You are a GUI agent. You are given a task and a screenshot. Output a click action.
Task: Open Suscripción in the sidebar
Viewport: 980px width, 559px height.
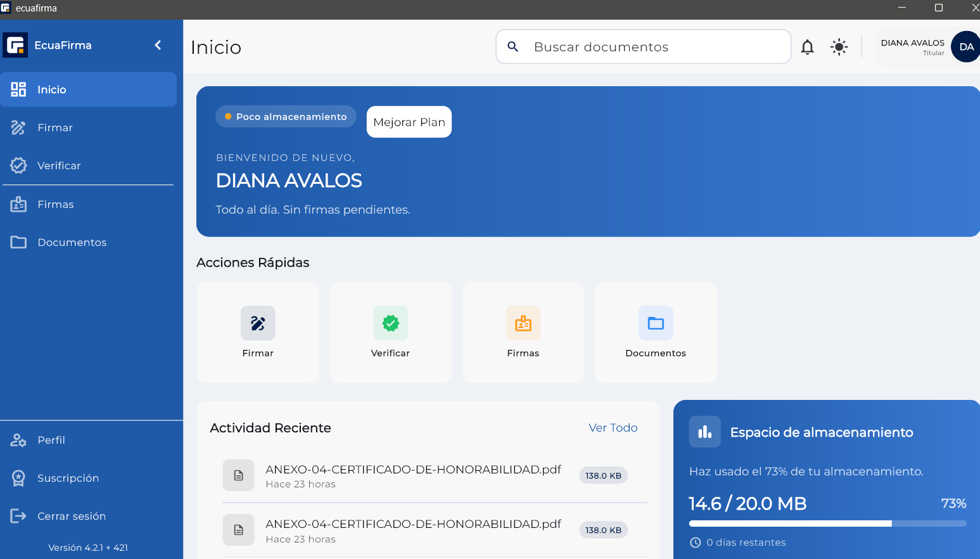pos(88,478)
